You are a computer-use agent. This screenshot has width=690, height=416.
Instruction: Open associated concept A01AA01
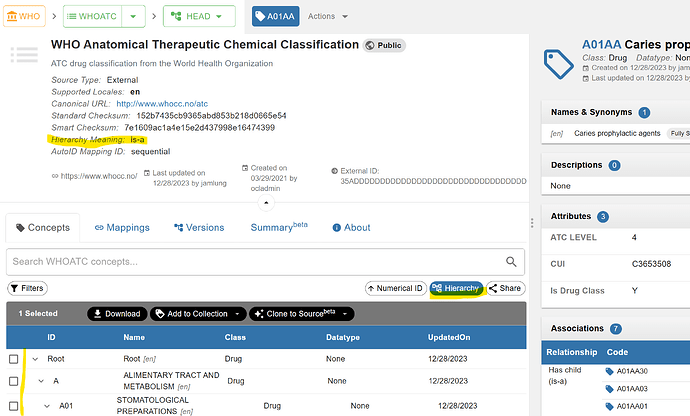(632, 406)
